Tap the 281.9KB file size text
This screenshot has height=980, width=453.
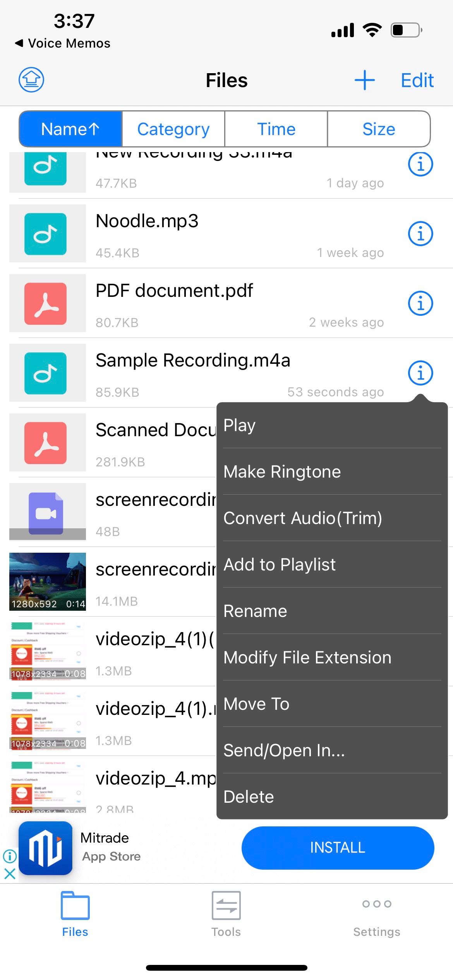[120, 462]
